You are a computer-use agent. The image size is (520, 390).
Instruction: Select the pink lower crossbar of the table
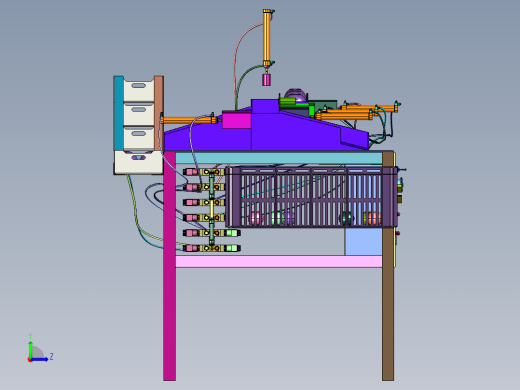click(x=279, y=261)
